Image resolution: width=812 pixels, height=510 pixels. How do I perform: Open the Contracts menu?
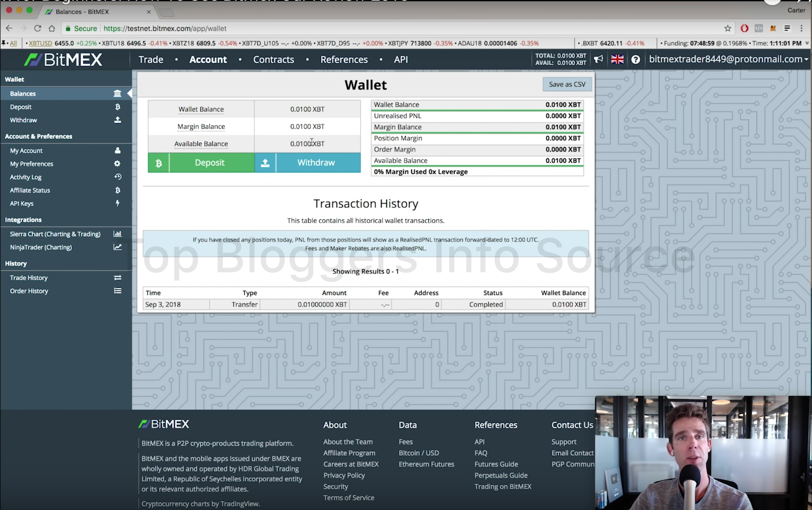point(273,60)
